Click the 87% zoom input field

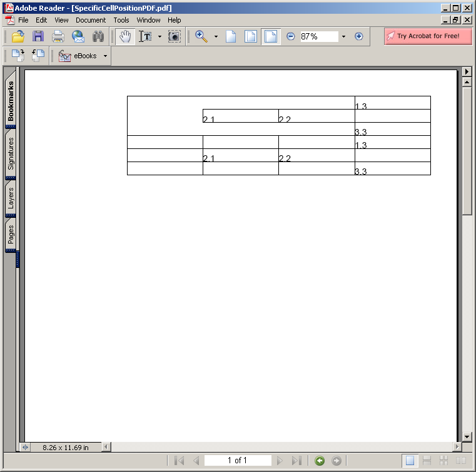(319, 36)
